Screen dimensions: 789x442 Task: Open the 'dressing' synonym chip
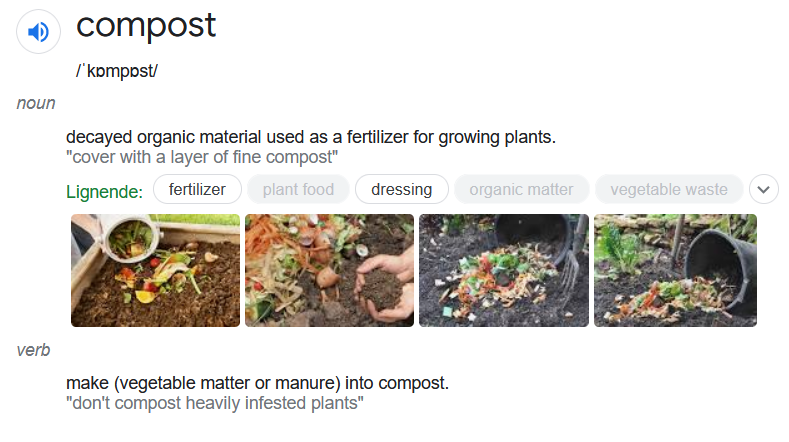click(401, 189)
